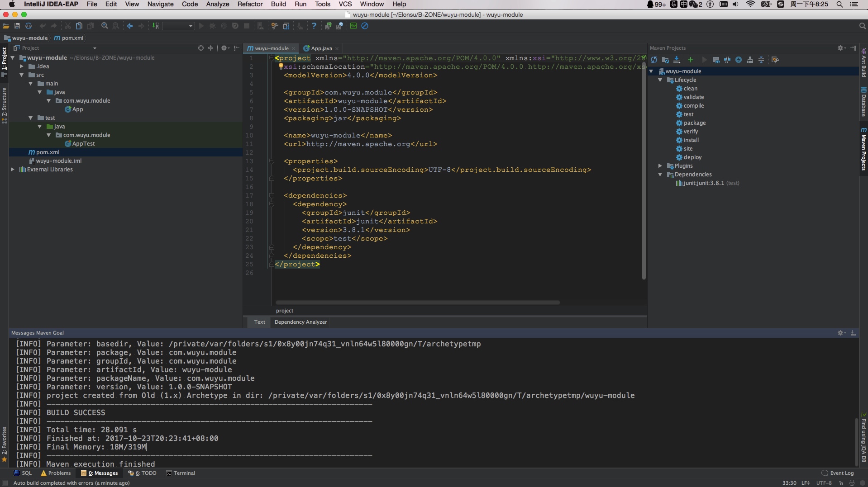Switch to the App.java editor tab

(x=321, y=48)
